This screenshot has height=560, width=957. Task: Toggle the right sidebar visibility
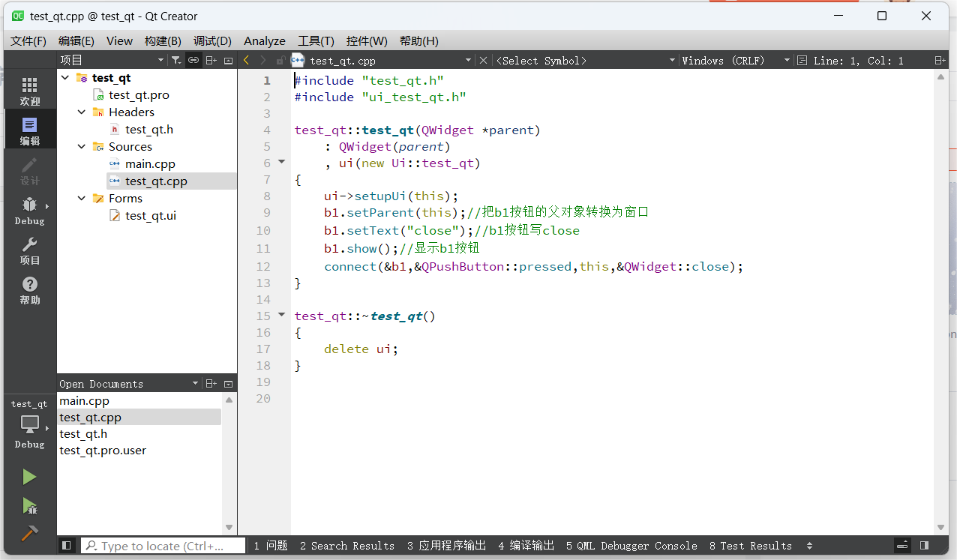point(924,546)
